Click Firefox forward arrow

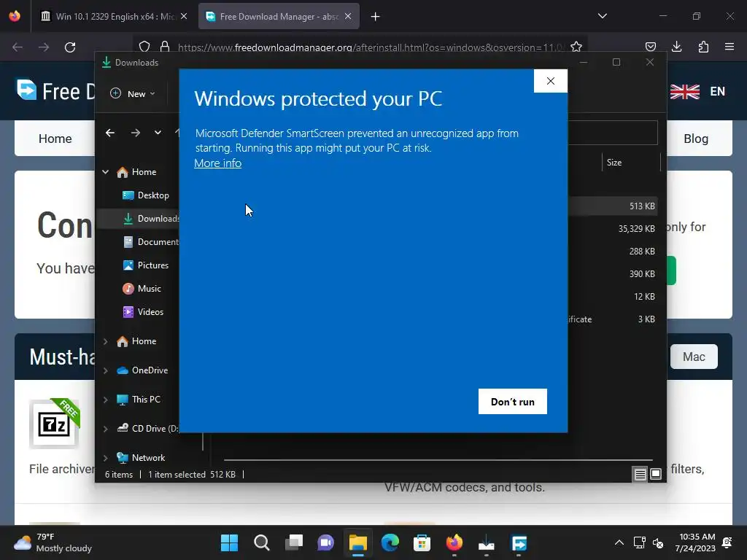point(44,47)
